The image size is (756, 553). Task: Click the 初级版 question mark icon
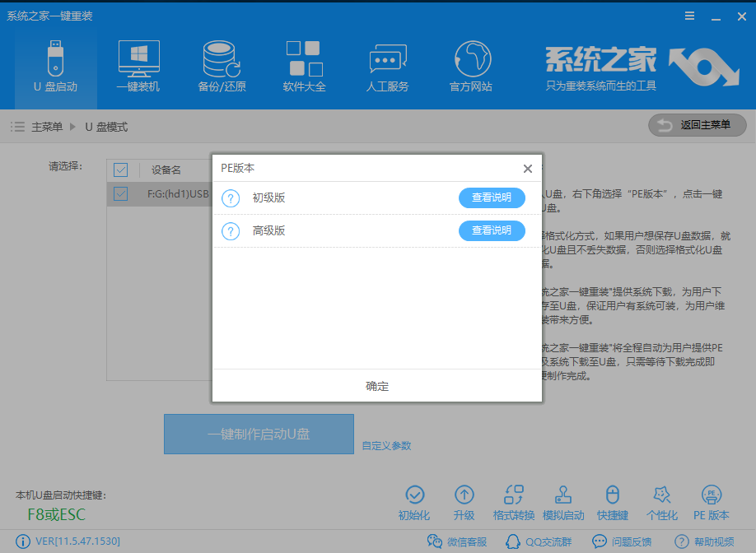(230, 197)
